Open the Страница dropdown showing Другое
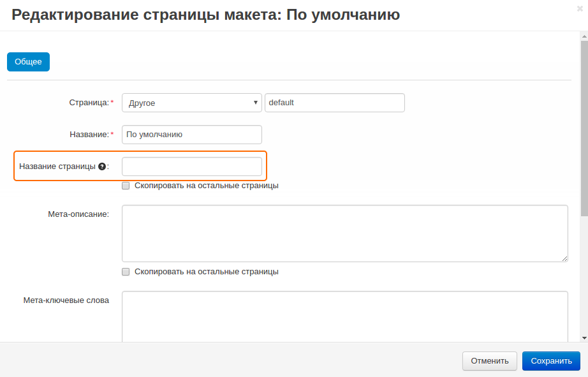Image resolution: width=588 pixels, height=377 pixels. point(191,103)
